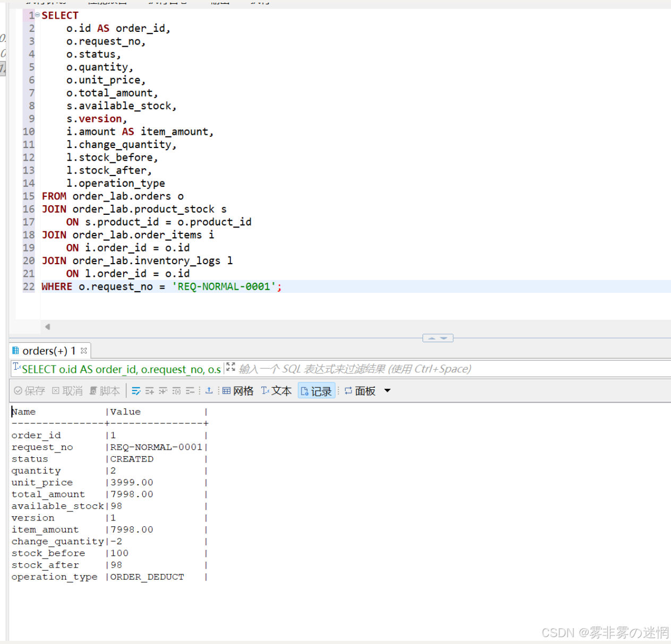Click the 'available_stock' row name
Screen dimensions: 671x644
[x=58, y=506]
